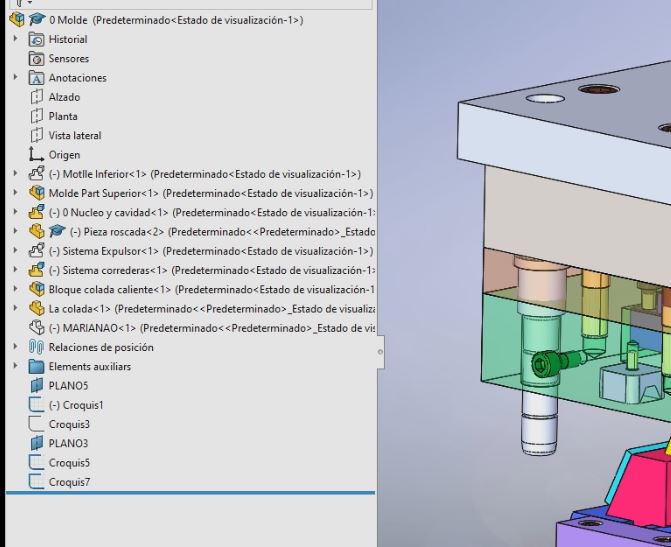671x547 pixels.
Task: Select the Croquis3 sketch icon
Action: (37, 425)
